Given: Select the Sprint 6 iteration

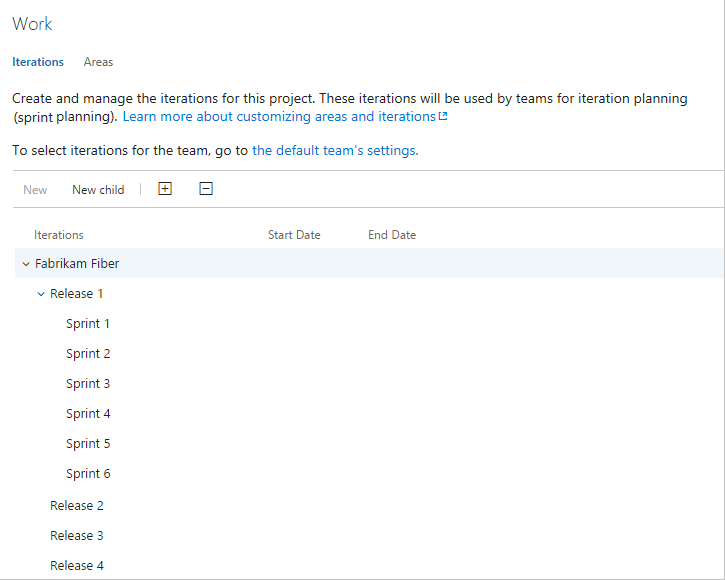Looking at the screenshot, I should (x=88, y=474).
